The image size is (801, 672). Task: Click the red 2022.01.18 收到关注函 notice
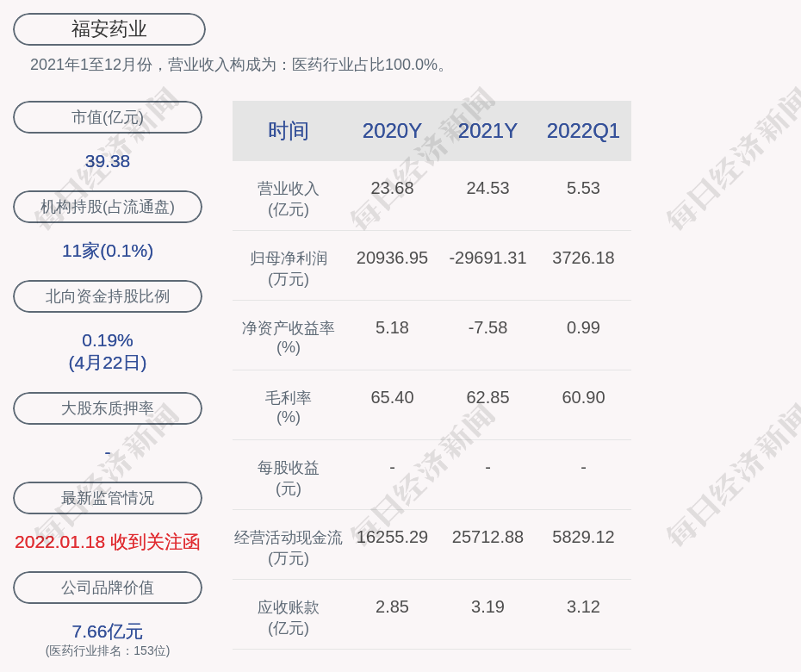coord(108,542)
